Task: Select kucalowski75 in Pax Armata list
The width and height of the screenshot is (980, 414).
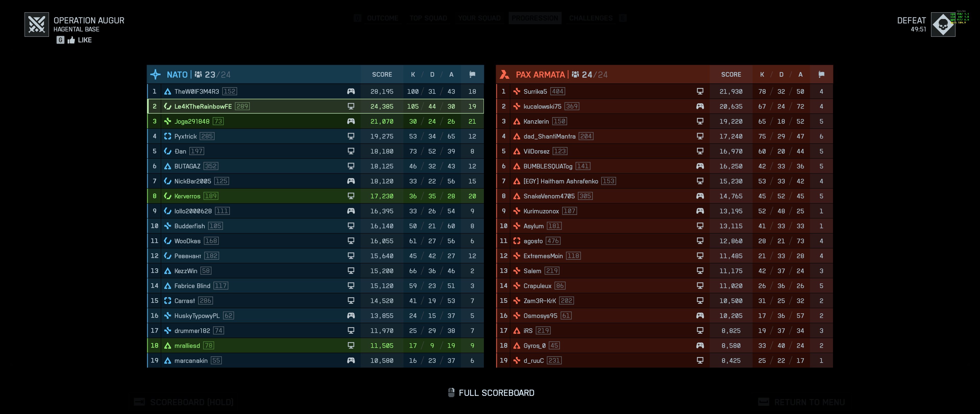Action: point(542,106)
